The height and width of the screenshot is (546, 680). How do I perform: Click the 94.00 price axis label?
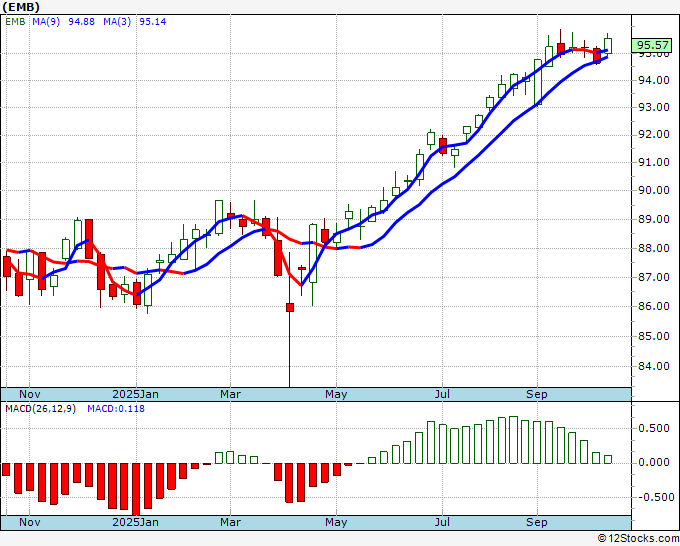[654, 80]
